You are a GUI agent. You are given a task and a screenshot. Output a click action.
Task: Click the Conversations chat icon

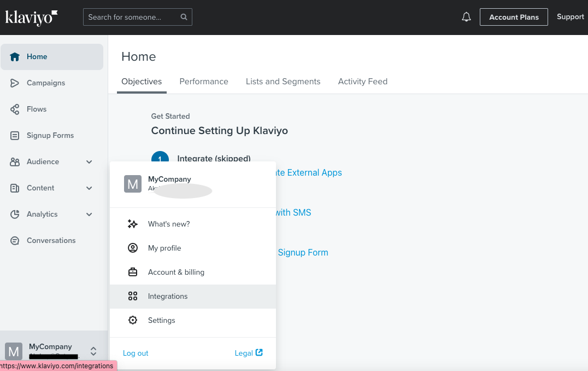point(15,241)
